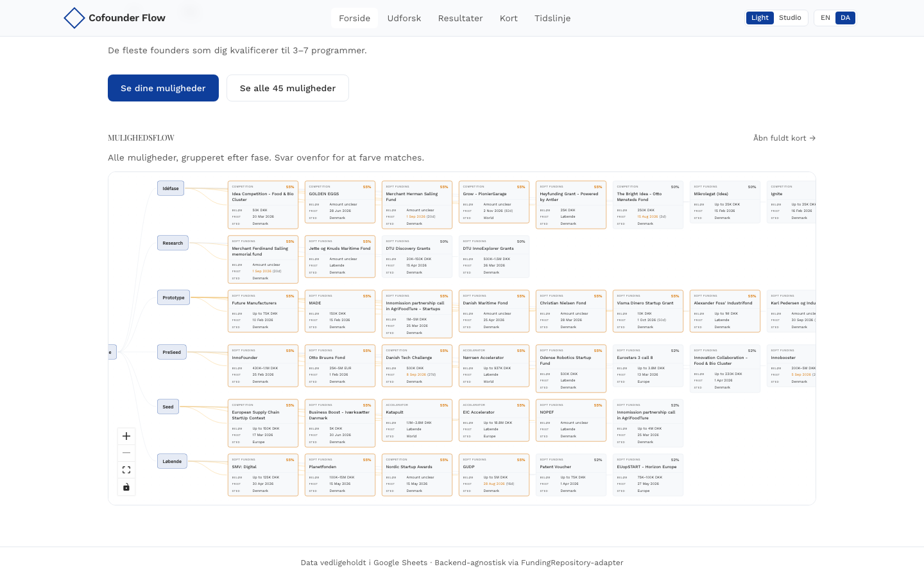Open DTU InnoExplorer Grants card

point(494,257)
